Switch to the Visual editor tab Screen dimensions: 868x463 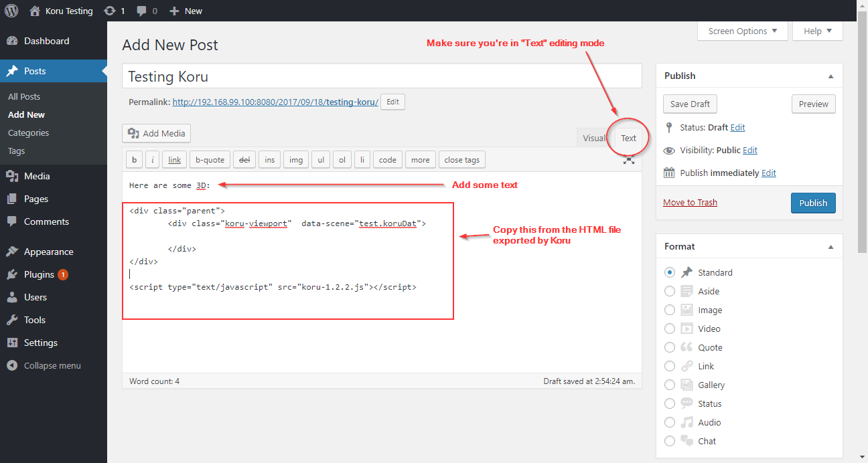[594, 137]
